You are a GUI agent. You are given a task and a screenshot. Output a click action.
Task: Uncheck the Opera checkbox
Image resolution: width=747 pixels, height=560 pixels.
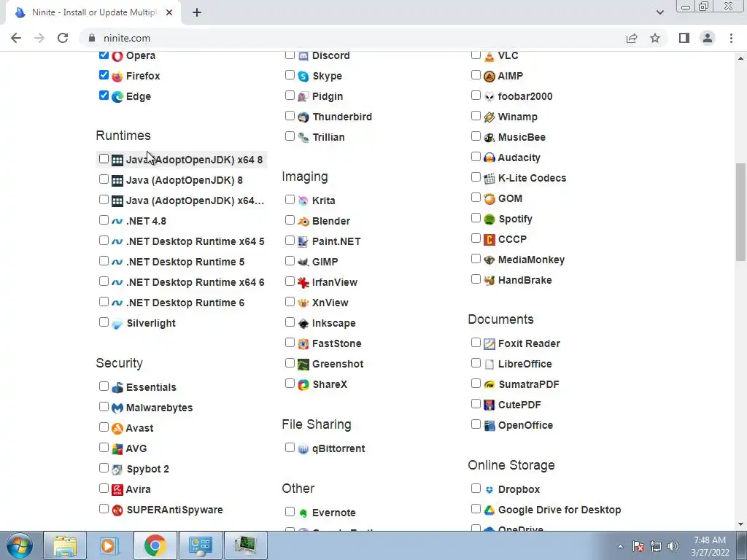coord(104,55)
